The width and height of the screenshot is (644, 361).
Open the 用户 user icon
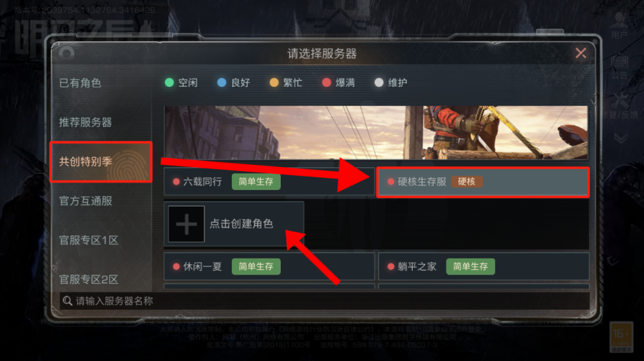(x=619, y=26)
